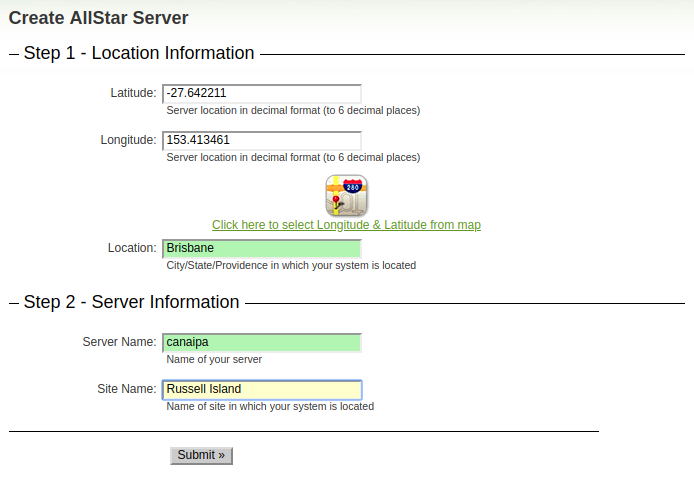The width and height of the screenshot is (694, 483).
Task: Click into the Longitude text box
Action: 261,140
